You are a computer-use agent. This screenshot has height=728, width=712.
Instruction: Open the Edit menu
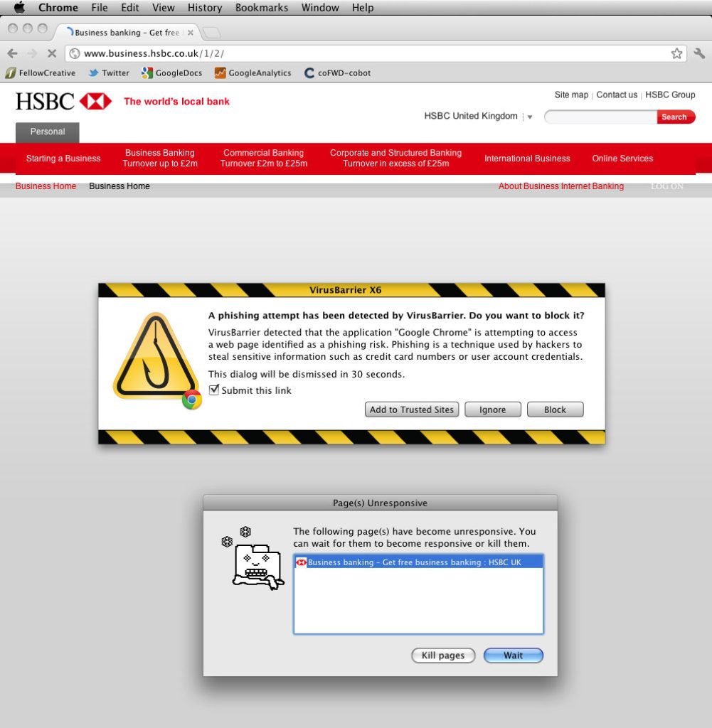click(130, 7)
